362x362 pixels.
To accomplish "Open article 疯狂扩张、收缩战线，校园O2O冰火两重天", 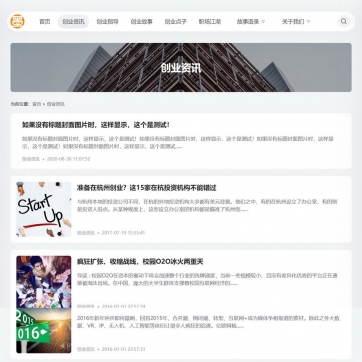I will (140, 262).
